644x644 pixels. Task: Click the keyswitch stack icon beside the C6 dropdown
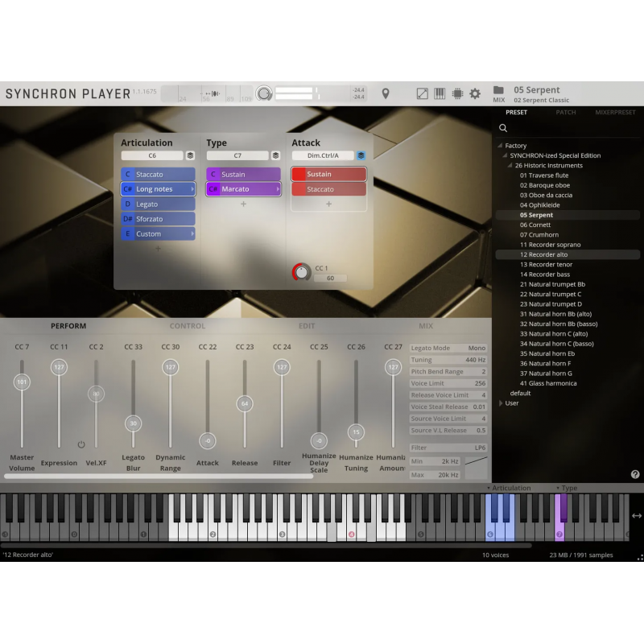click(x=190, y=155)
